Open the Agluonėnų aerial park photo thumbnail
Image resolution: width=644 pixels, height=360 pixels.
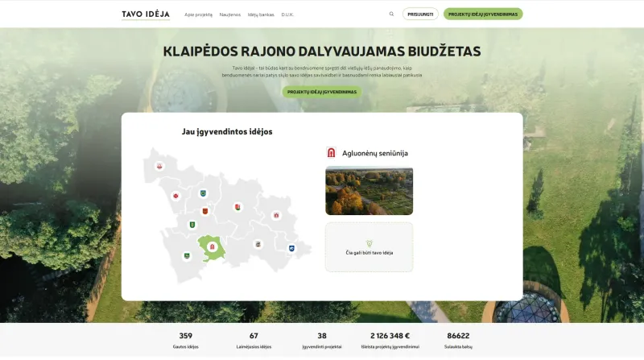(369, 191)
